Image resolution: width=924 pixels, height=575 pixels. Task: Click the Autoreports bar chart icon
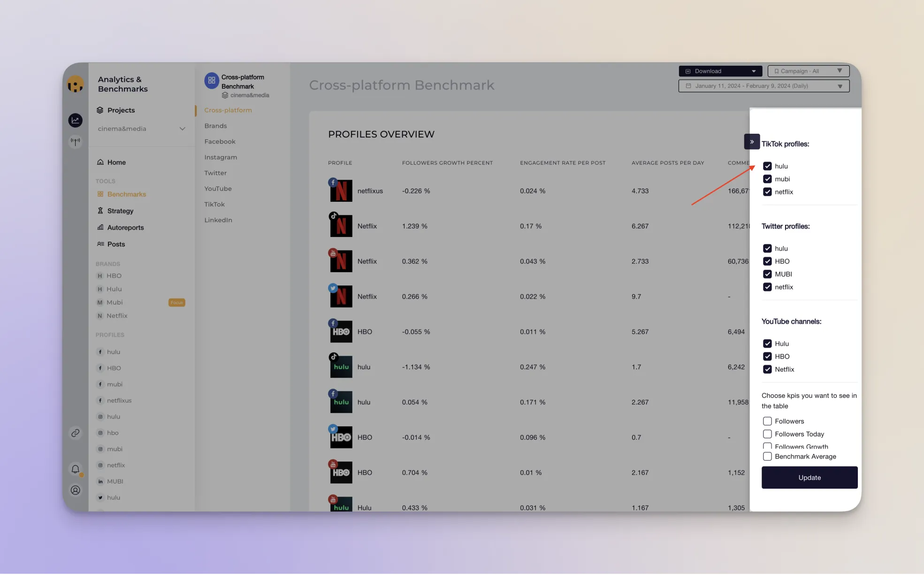[x=100, y=227]
